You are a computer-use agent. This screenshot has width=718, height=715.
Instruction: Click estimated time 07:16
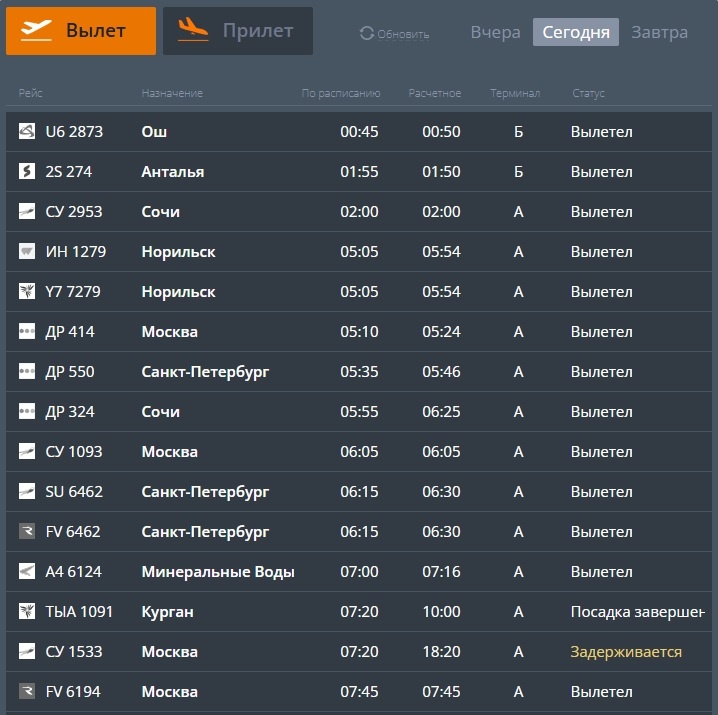tap(441, 572)
